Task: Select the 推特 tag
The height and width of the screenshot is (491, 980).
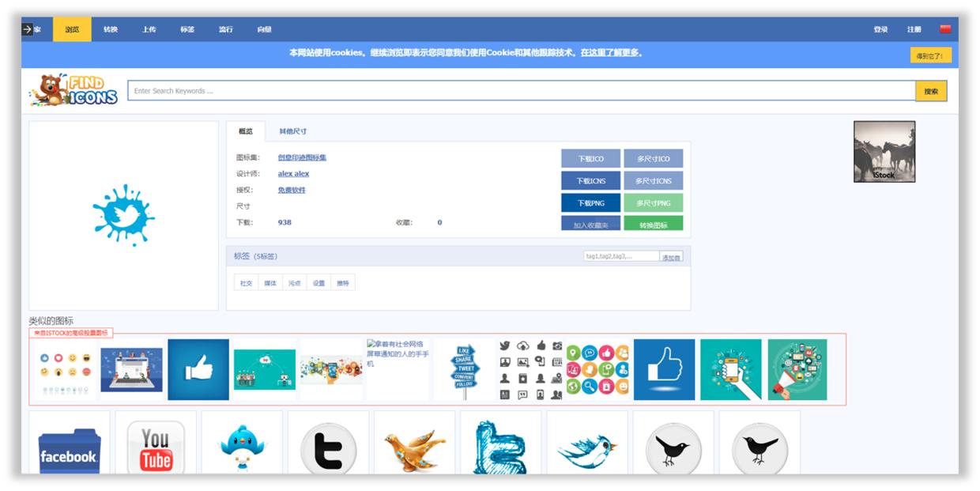Action: [x=343, y=283]
